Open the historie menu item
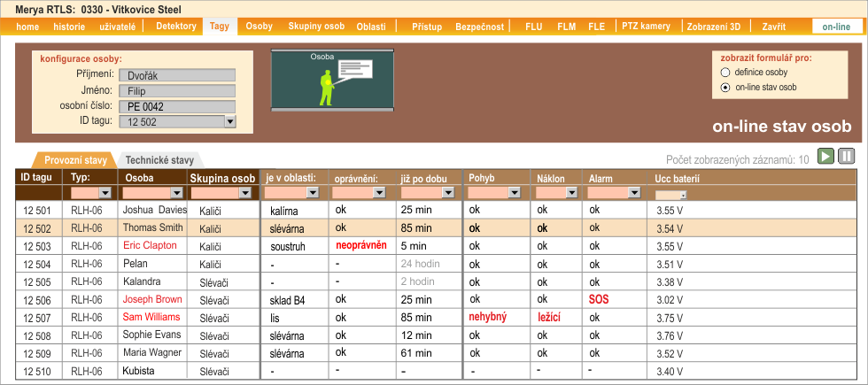Image resolution: width=868 pixels, height=385 pixels. click(x=69, y=27)
